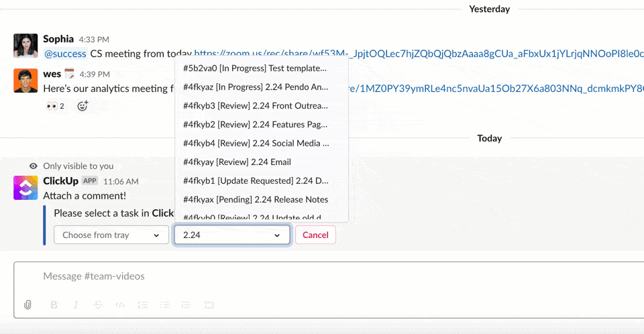644x334 pixels.
Task: Toggle the eyes emoji reaction
Action: tap(55, 106)
